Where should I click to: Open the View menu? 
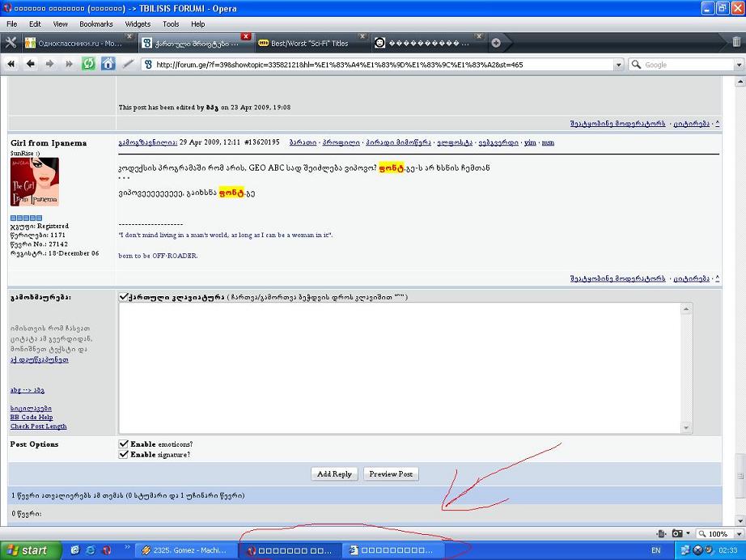[60, 23]
